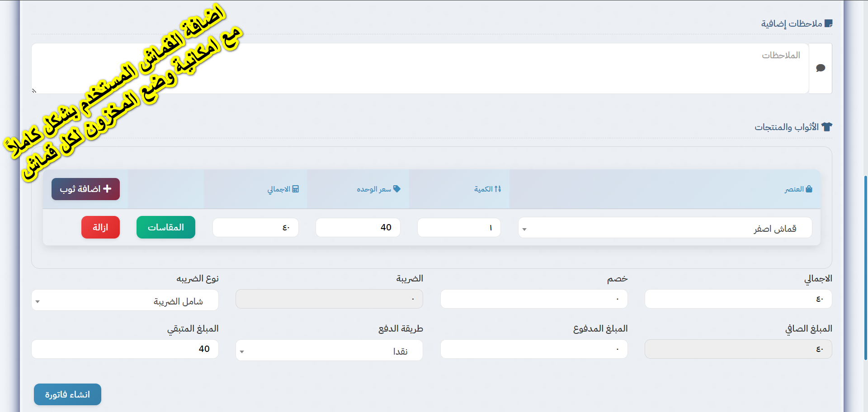868x412 pixels.
Task: Click the notes textarea resize handle
Action: (34, 91)
